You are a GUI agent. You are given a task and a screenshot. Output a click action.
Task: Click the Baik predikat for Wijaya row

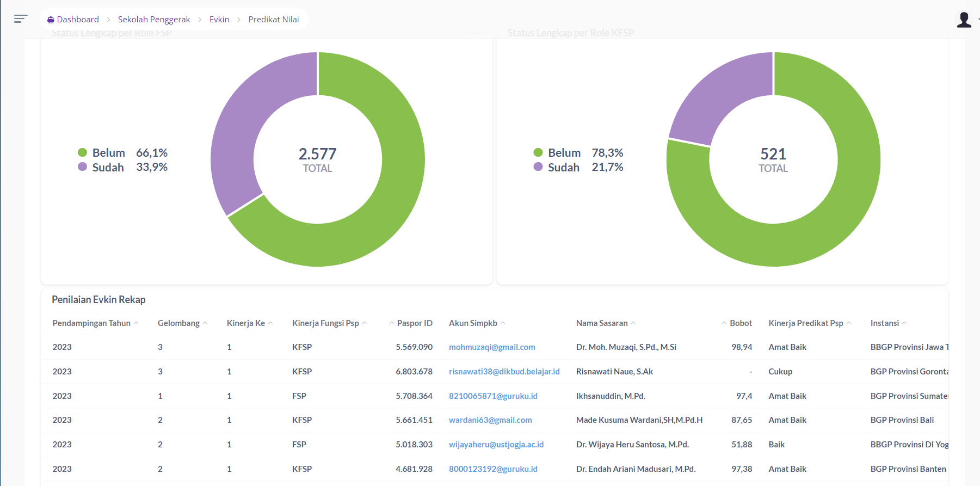point(776,445)
